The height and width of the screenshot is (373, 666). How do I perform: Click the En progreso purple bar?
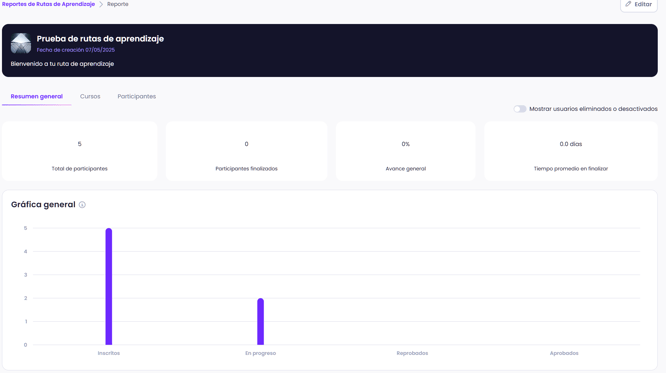point(260,321)
